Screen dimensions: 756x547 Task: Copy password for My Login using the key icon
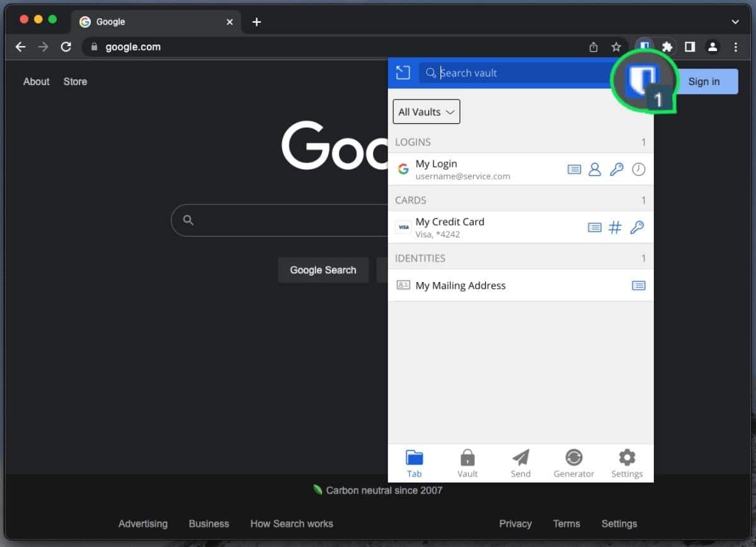[616, 169]
